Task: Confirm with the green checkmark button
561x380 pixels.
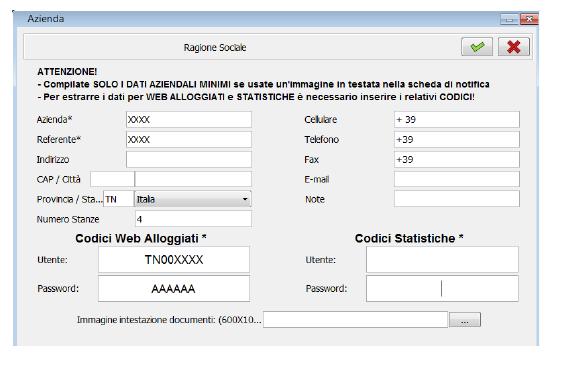Action: (477, 47)
